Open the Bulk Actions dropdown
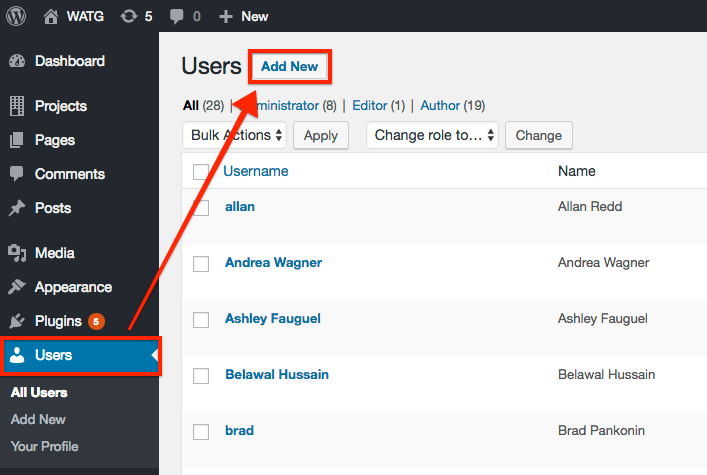The image size is (707, 475). pyautogui.click(x=235, y=135)
